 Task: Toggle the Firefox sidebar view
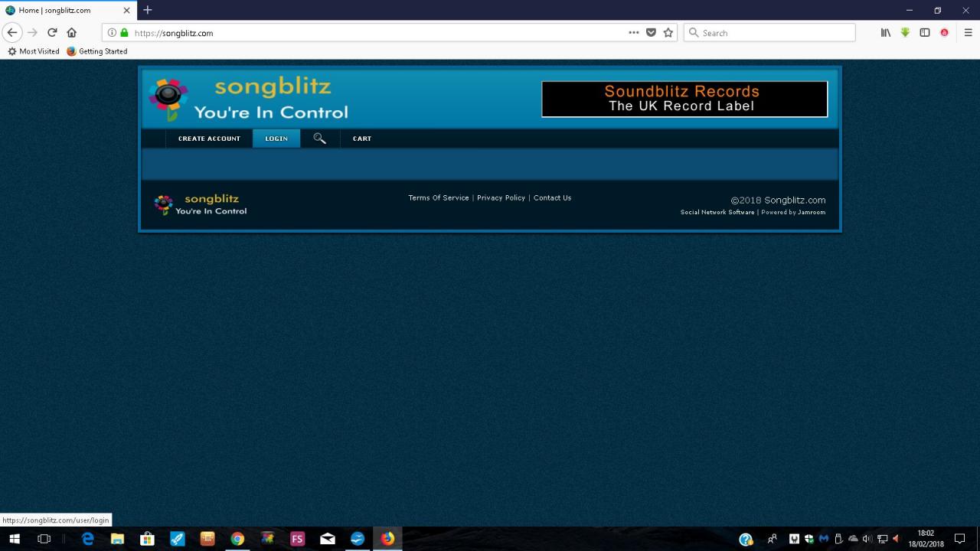point(925,33)
